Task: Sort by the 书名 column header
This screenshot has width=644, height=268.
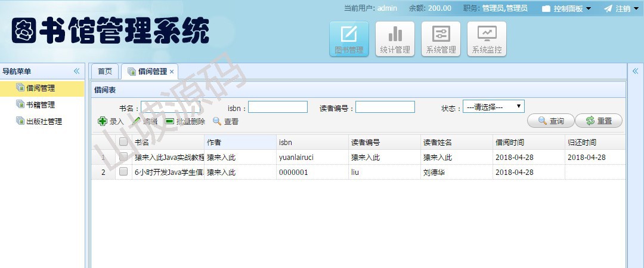Action: point(168,142)
